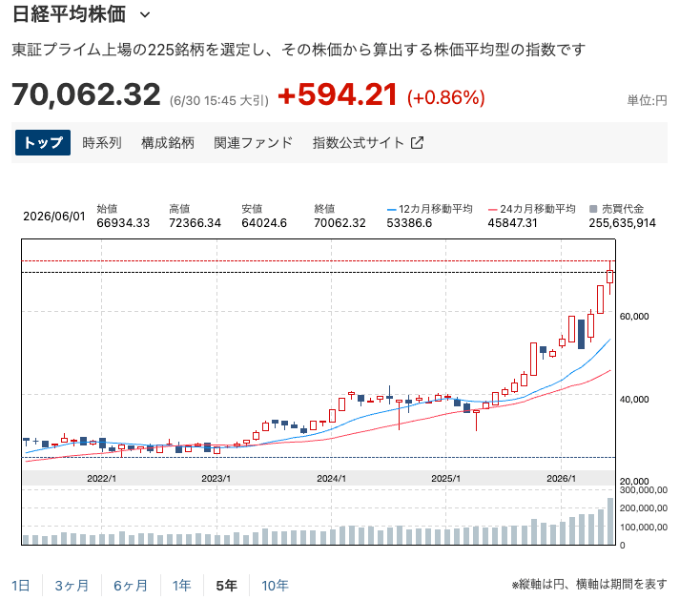Click the 安値 value 64024.6

click(264, 223)
